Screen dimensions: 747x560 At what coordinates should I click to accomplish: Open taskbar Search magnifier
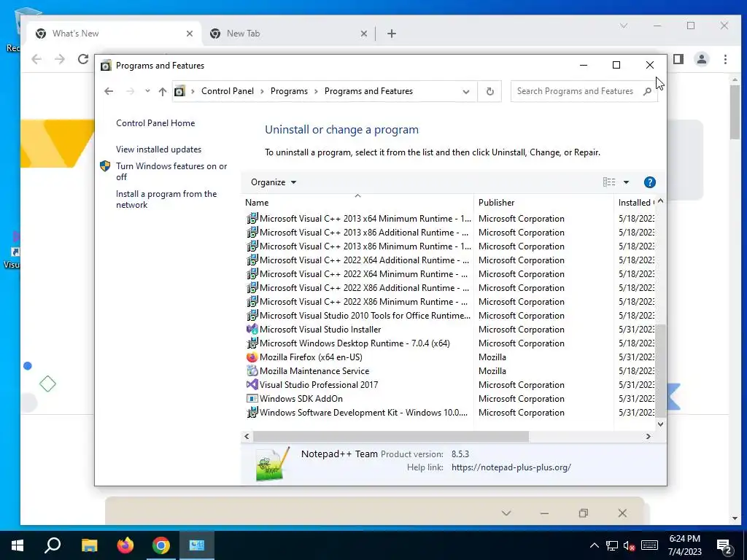pyautogui.click(x=53, y=545)
